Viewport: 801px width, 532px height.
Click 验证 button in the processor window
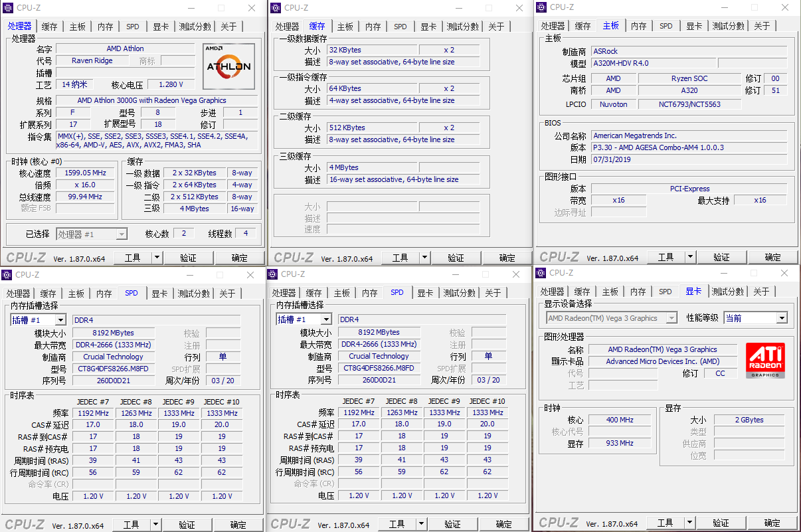189,258
